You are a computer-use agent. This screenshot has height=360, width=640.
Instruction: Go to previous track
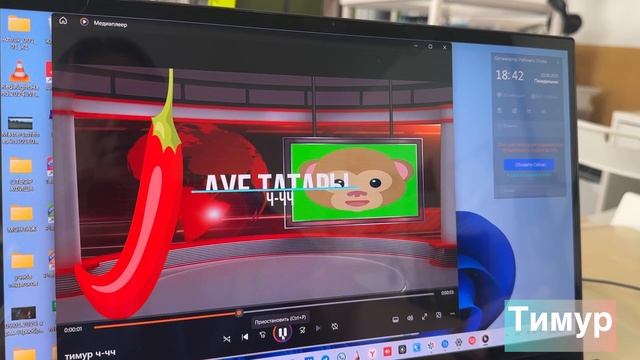point(244,337)
